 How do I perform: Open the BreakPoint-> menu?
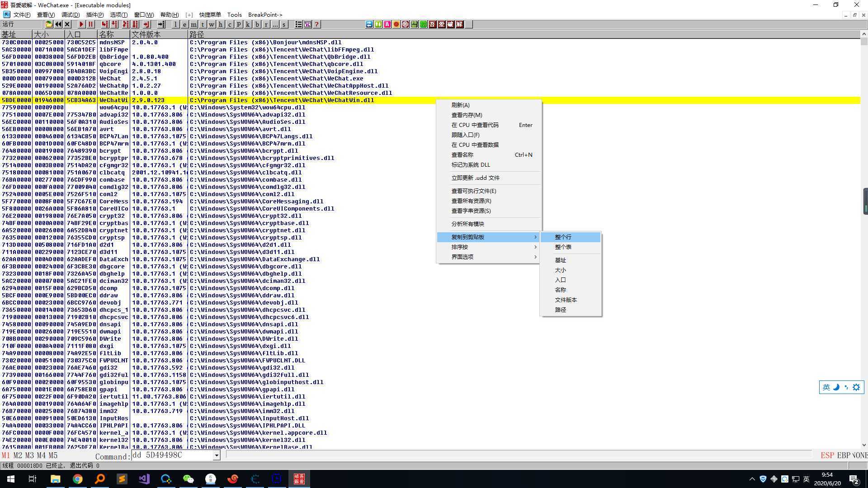(265, 15)
